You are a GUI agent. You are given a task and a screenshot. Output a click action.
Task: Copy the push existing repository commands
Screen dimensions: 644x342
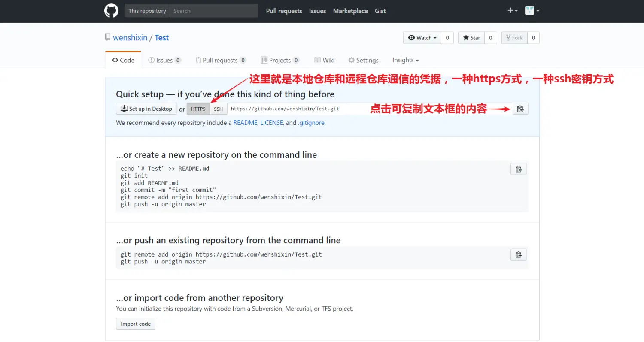point(519,255)
